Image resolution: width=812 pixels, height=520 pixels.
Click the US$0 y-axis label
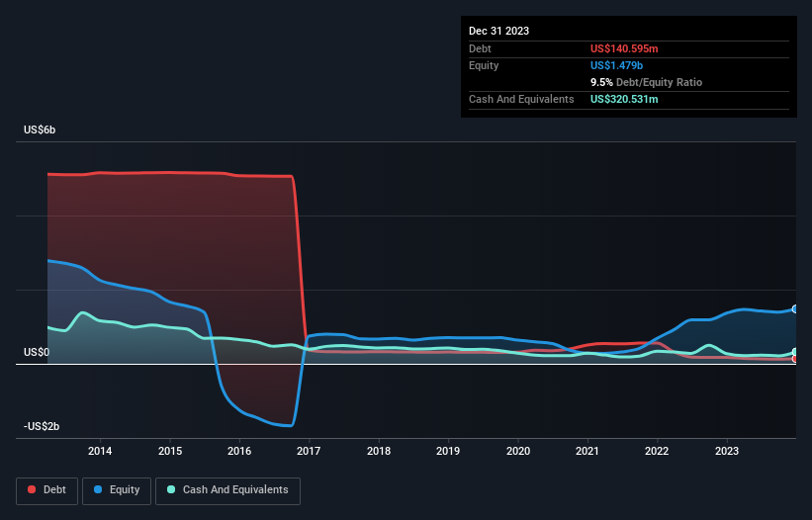pos(37,352)
